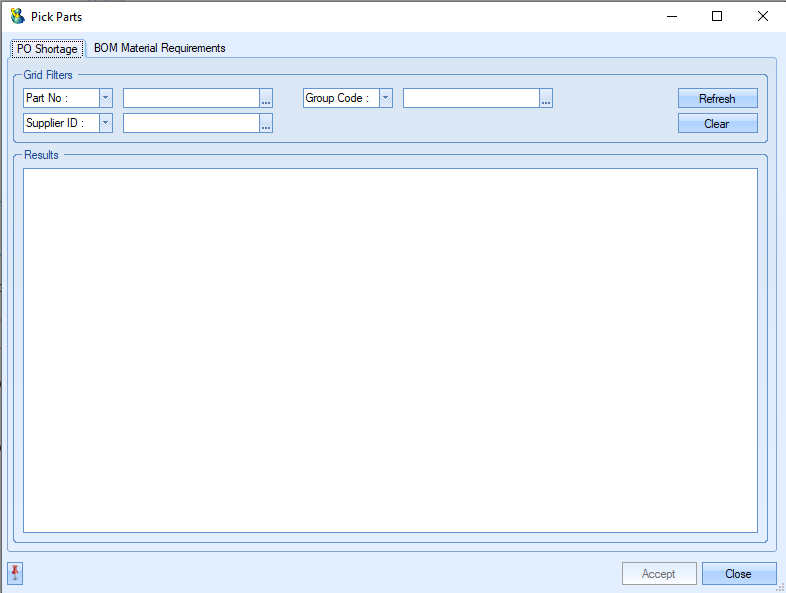The image size is (786, 593).
Task: Click the Pick Parts title bar app icon
Action: [x=17, y=16]
